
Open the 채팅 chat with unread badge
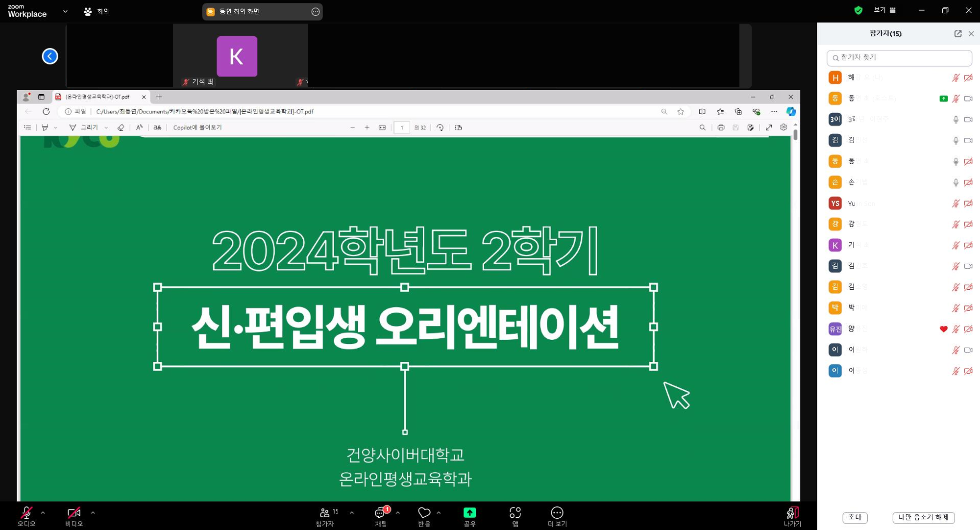(381, 516)
